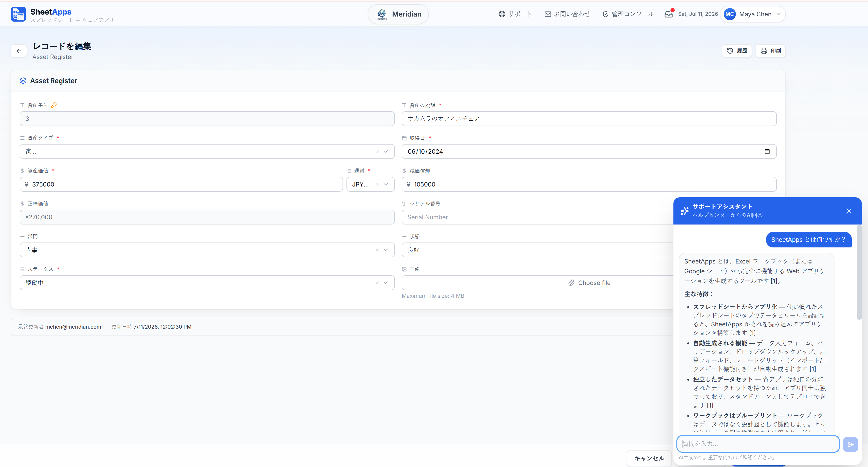Send the chat message with arrow button

tap(850, 444)
